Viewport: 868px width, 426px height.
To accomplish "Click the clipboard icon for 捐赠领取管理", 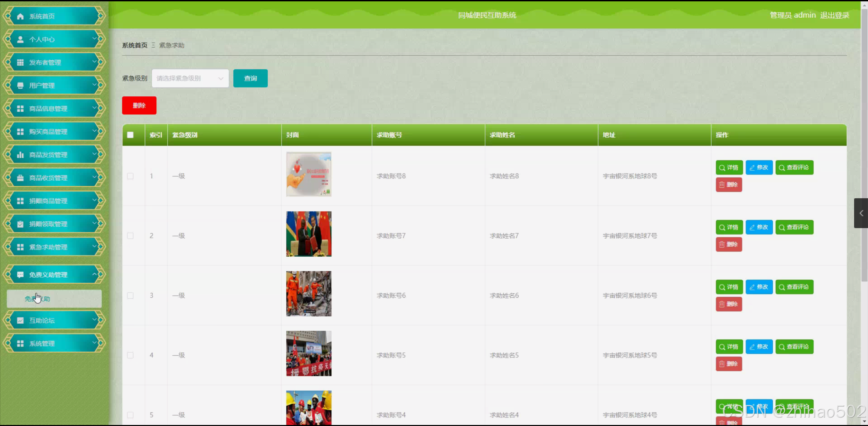I will click(20, 224).
